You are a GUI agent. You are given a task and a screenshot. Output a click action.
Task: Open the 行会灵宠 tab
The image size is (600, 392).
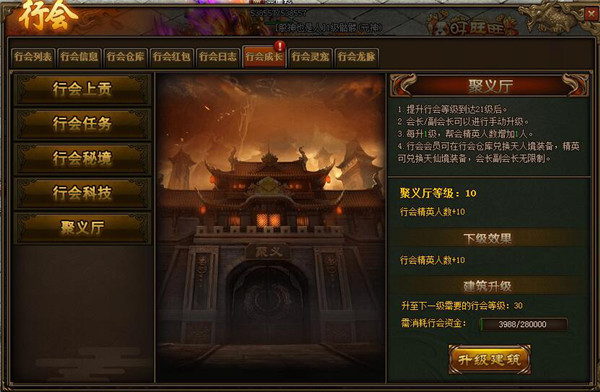(x=310, y=57)
